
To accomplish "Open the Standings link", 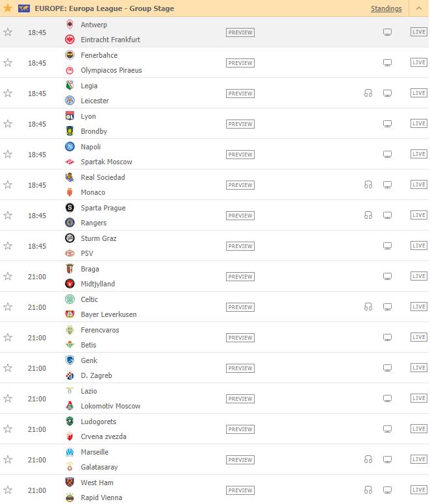I will point(386,8).
